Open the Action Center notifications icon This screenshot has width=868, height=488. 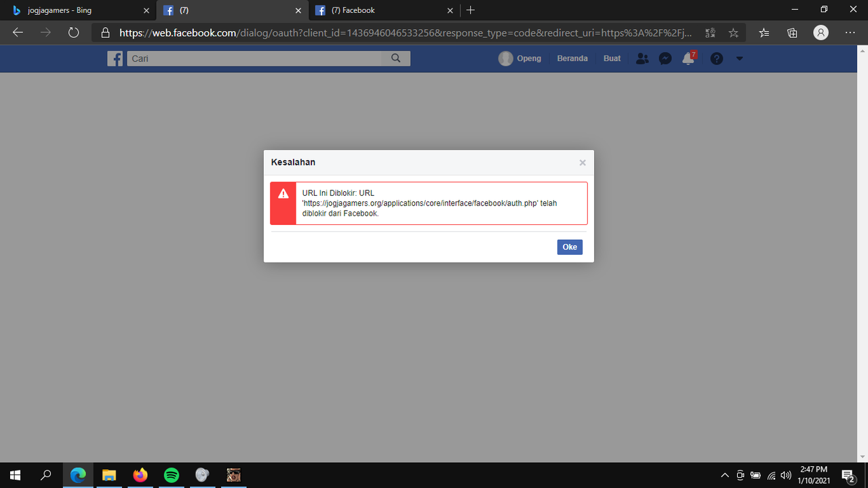point(848,475)
